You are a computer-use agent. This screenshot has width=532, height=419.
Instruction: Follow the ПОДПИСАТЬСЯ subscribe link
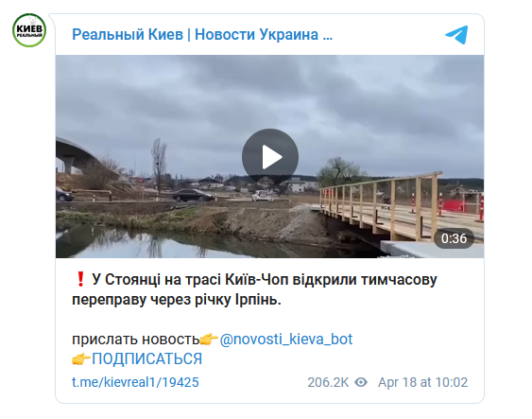(x=146, y=358)
